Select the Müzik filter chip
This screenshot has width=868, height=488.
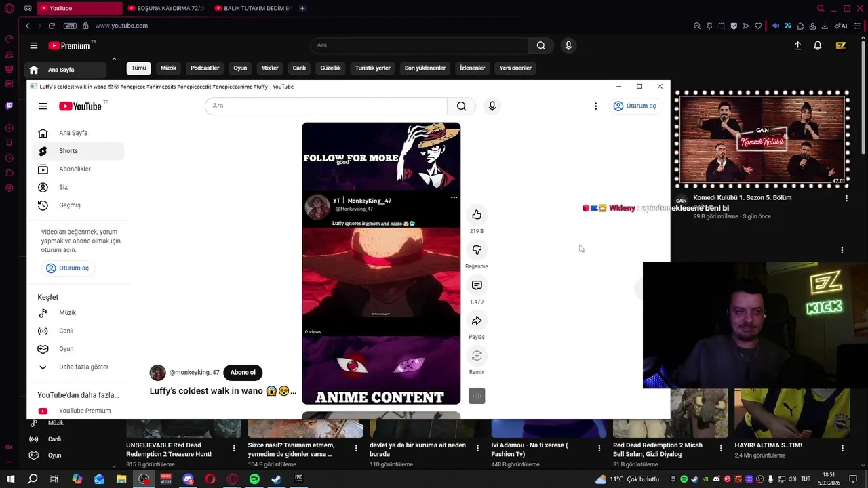168,68
